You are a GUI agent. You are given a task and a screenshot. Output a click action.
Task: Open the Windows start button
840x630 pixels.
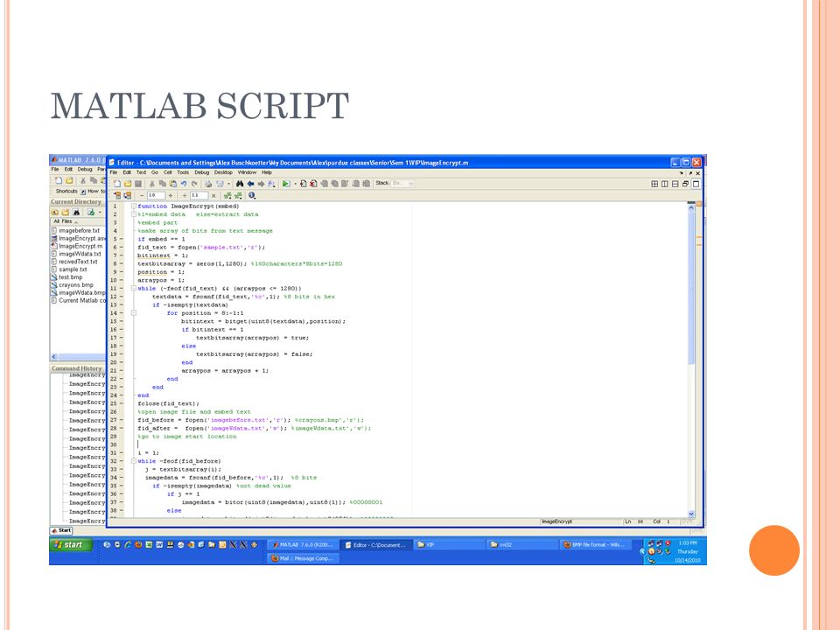(73, 545)
